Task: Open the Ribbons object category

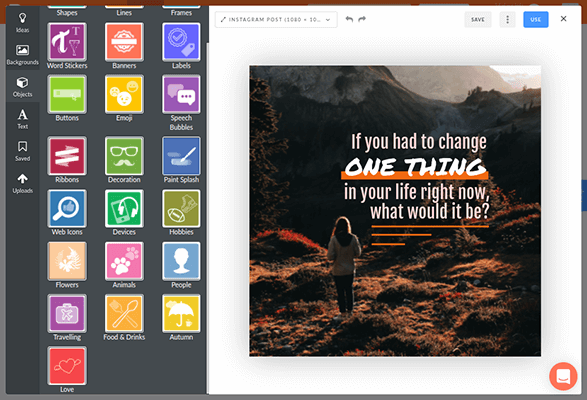Action: pos(67,156)
